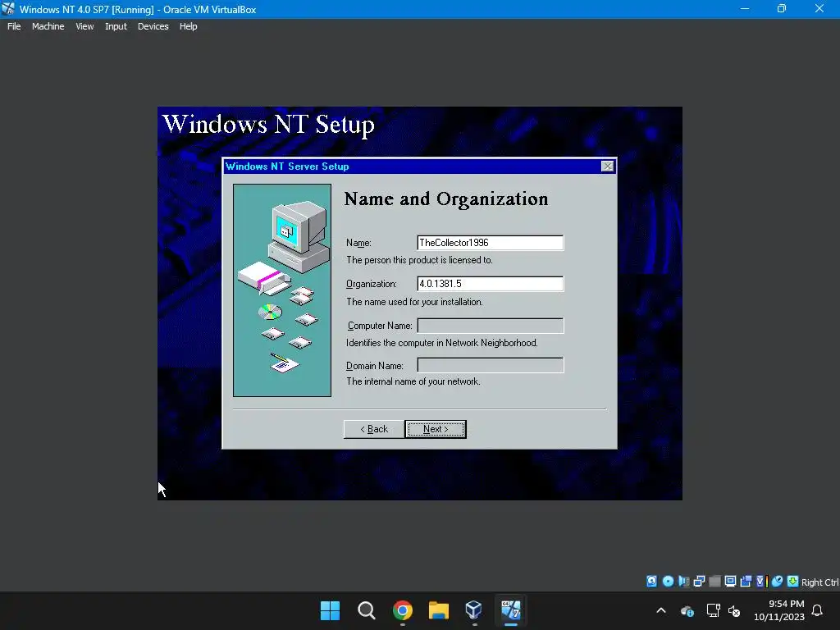Screen dimensions: 840x630
Task: Launch Google Chrome from the taskbar
Action: [x=402, y=610]
